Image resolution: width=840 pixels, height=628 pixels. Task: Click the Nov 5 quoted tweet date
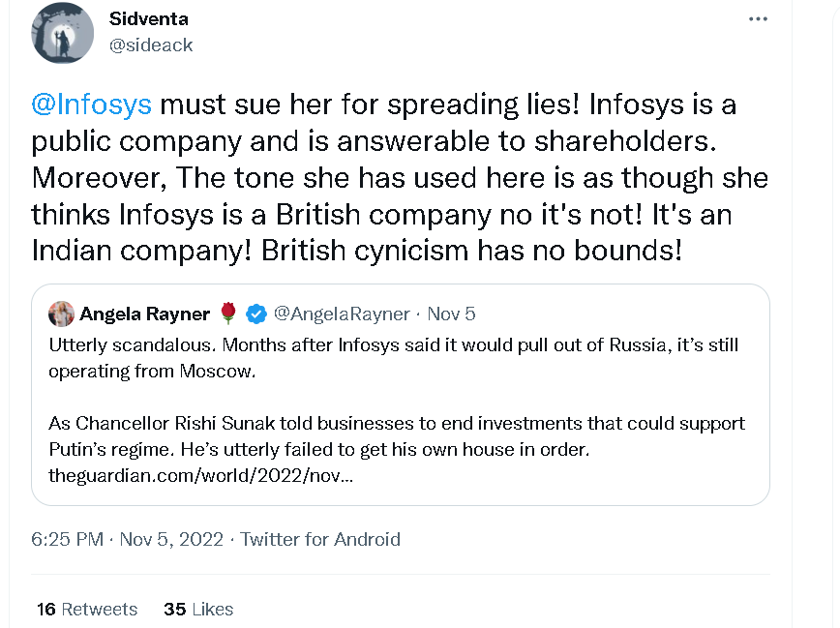click(451, 314)
